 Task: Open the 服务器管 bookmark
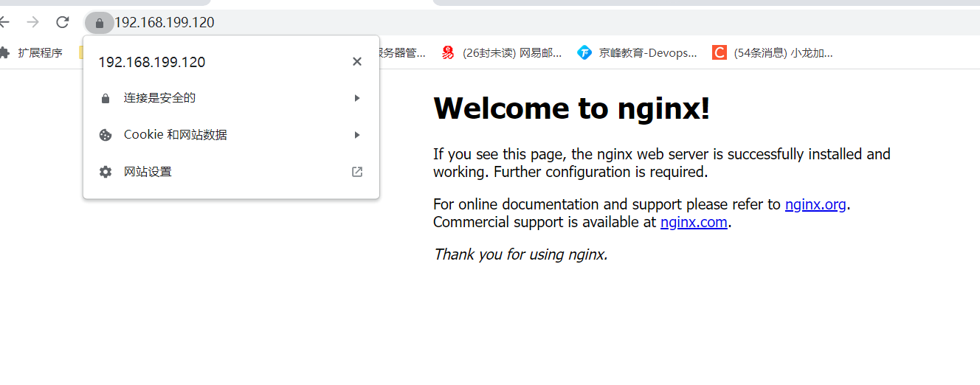tap(403, 53)
